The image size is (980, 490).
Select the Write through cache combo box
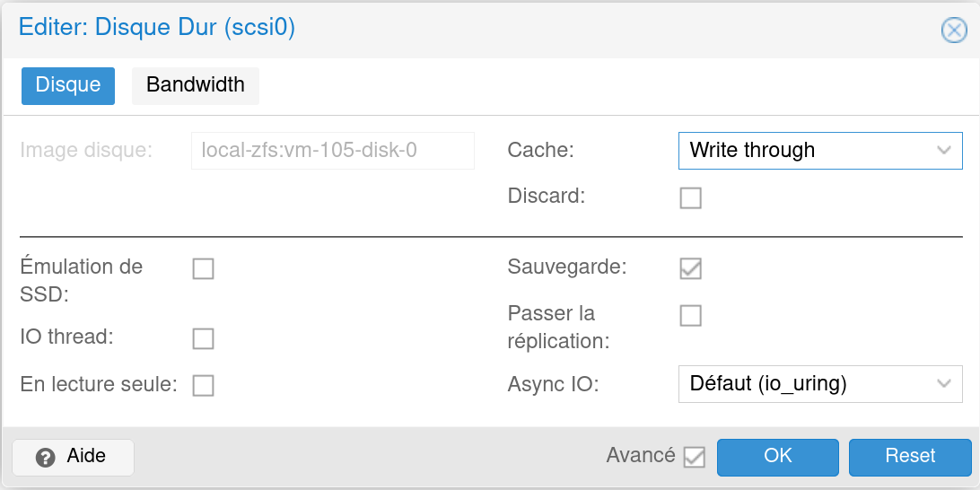[x=820, y=150]
